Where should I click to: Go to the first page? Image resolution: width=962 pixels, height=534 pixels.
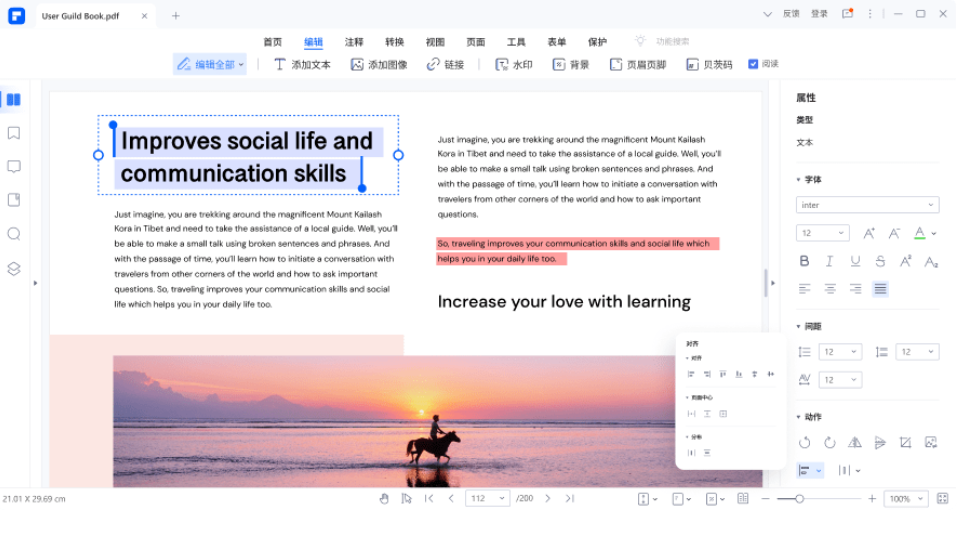pyautogui.click(x=429, y=499)
